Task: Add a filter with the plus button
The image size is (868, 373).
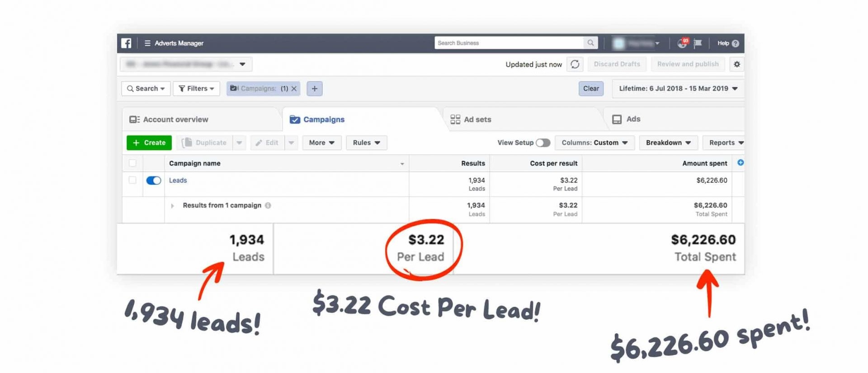Action: point(315,89)
